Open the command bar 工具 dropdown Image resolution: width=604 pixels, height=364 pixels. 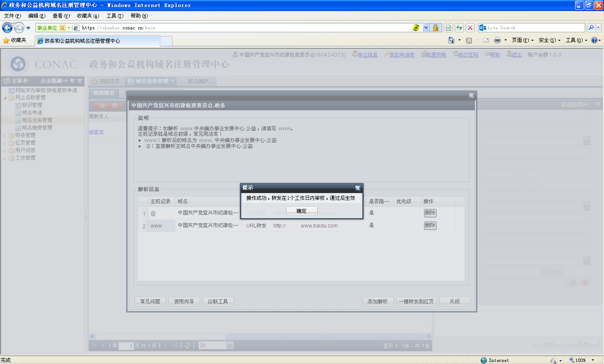coord(576,40)
